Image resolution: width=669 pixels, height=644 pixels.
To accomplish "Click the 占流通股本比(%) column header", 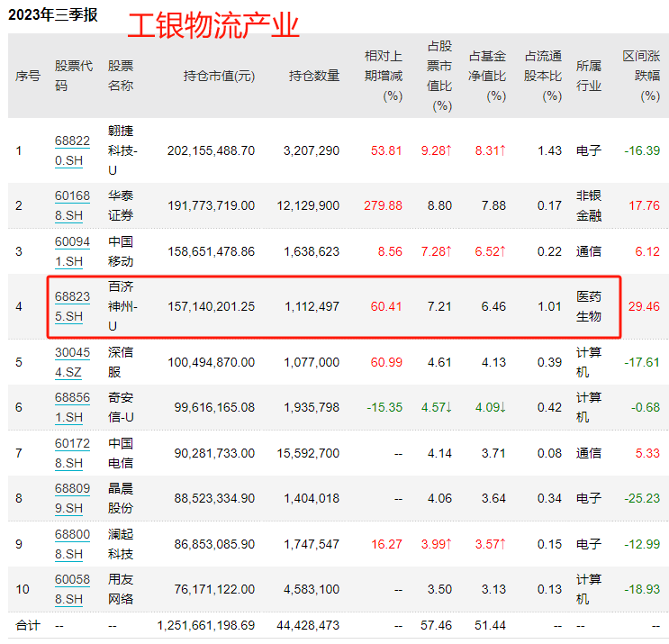I will coord(543,76).
